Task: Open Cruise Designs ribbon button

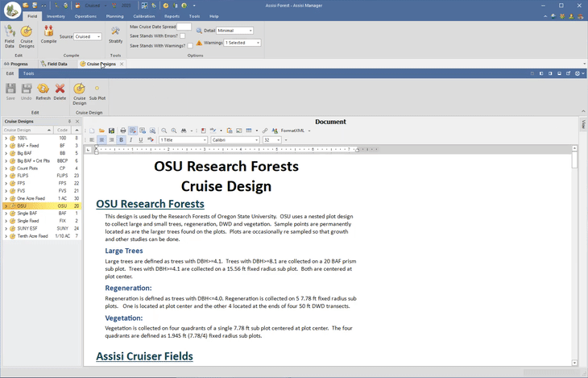Action: (x=27, y=37)
